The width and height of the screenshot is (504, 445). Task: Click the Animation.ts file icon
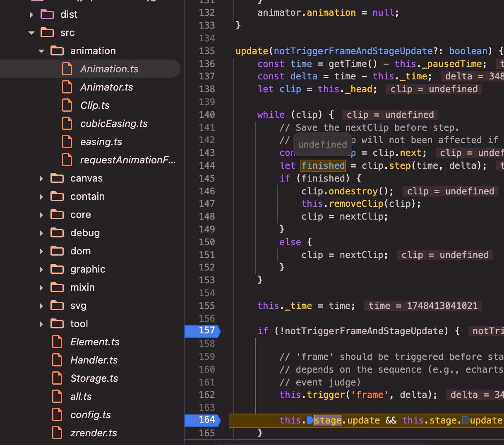[67, 69]
